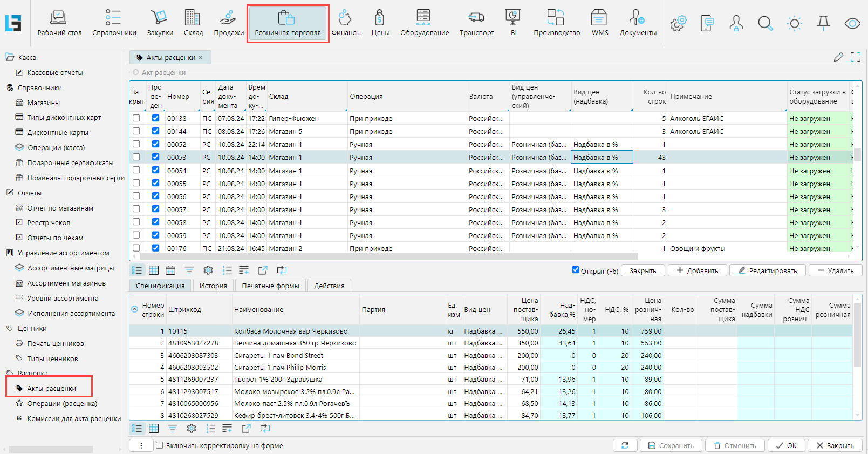The width and height of the screenshot is (868, 454).
Task: Collapse the 'Акт расценки' section
Action: pos(136,72)
